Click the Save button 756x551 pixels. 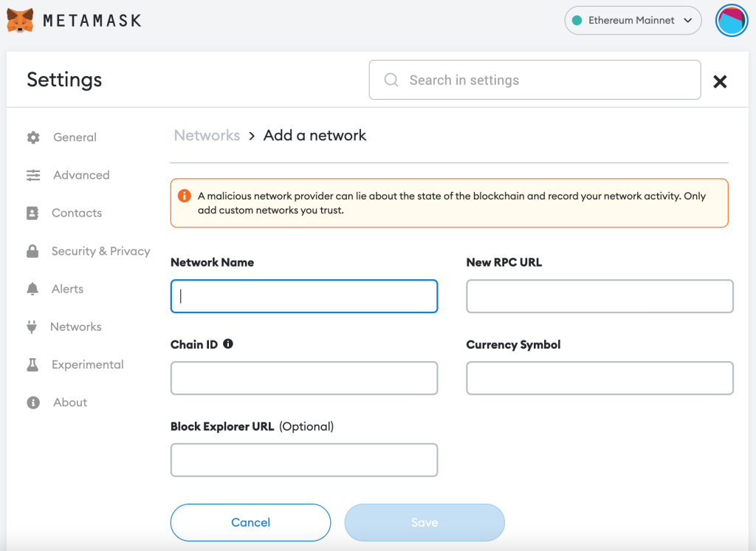click(x=425, y=522)
